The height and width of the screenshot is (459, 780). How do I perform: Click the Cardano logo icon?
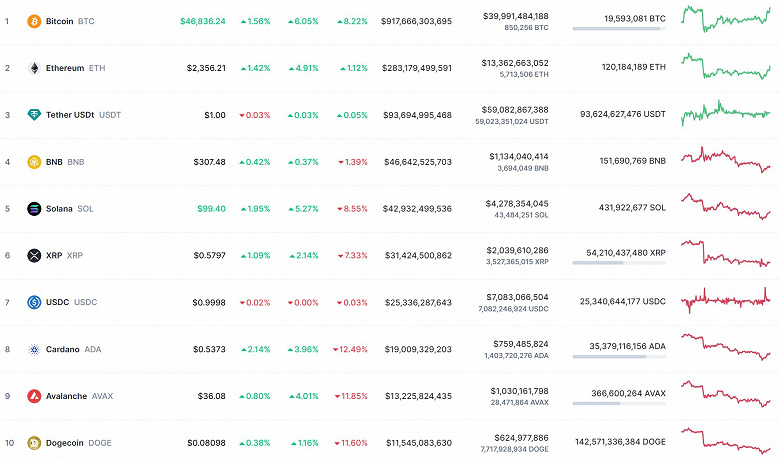click(x=34, y=349)
